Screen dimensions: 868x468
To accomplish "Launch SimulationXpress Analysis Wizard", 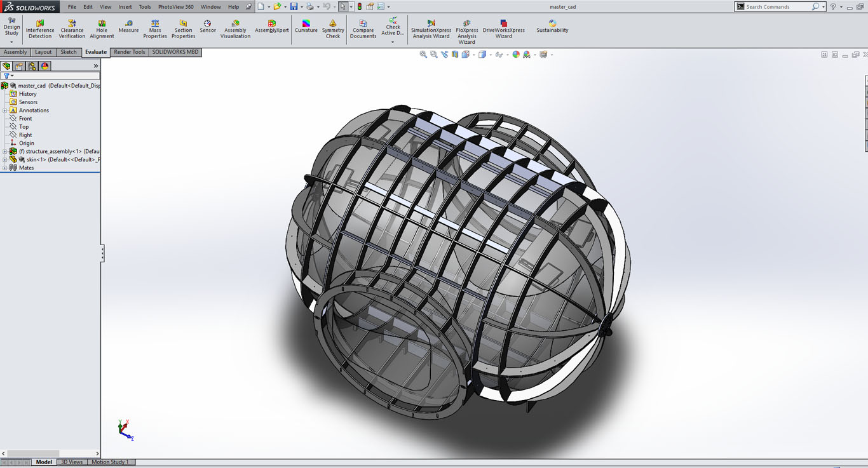I will coord(431,29).
